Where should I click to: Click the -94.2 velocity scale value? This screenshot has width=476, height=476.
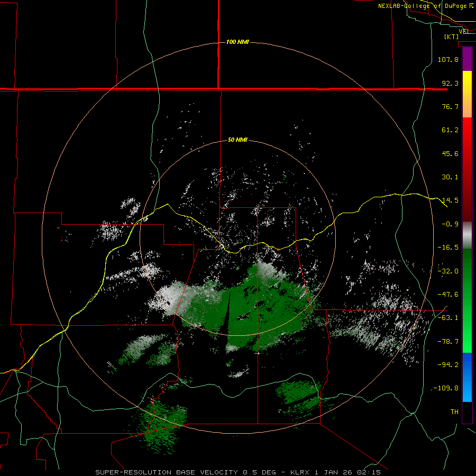448,365
